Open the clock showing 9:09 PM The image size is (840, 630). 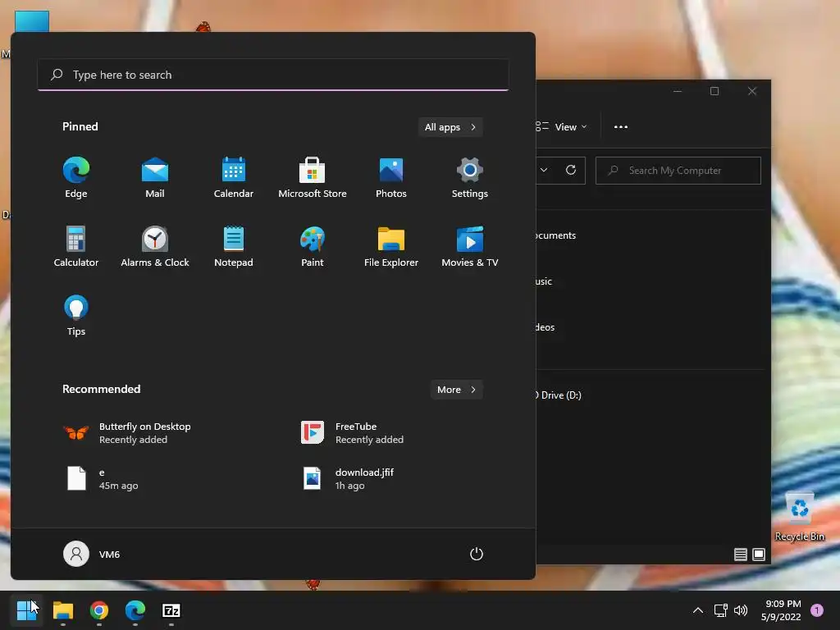pyautogui.click(x=782, y=610)
